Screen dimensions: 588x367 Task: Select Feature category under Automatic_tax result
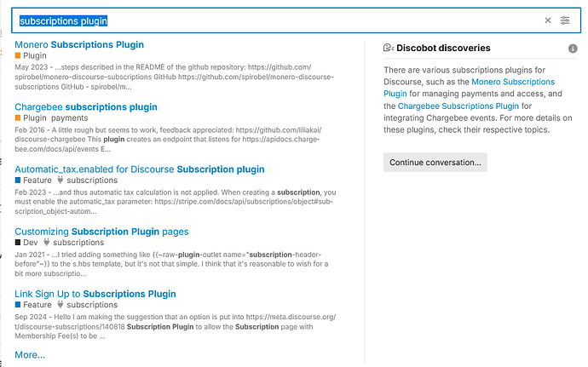click(x=33, y=181)
